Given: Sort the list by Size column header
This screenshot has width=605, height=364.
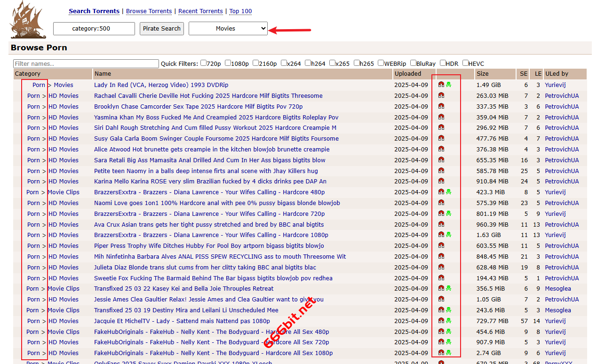Looking at the screenshot, I should 483,74.
